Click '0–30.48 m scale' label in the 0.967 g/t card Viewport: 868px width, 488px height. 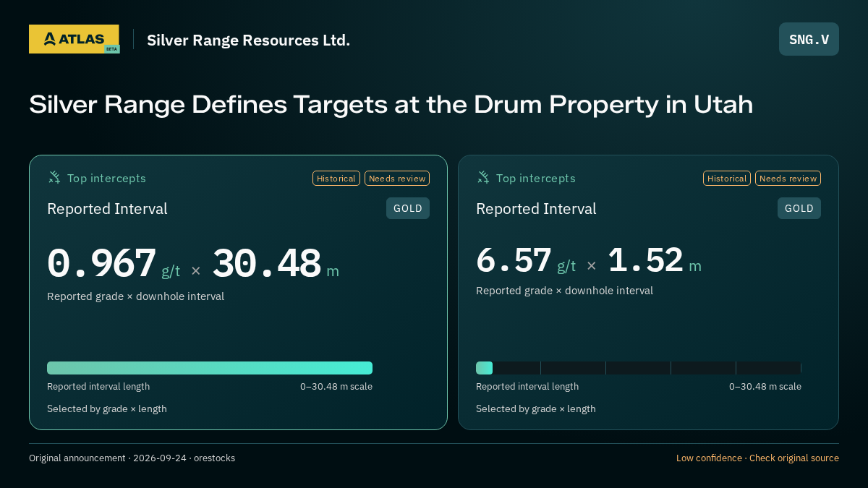[336, 387]
